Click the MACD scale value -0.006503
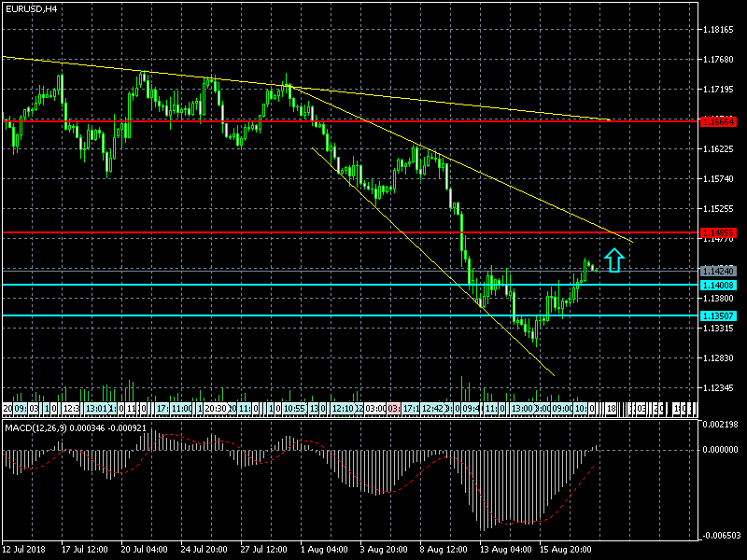Viewport: 747px width, 560px height. coord(720,536)
